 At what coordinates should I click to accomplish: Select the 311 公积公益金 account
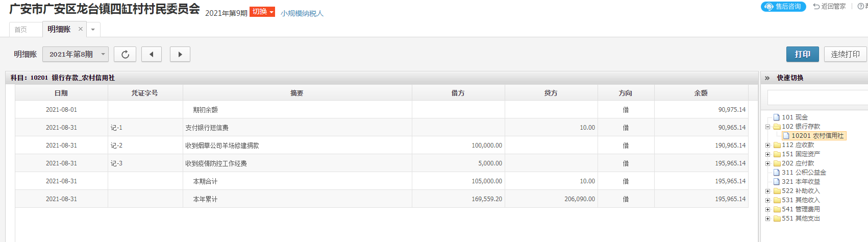coord(803,173)
